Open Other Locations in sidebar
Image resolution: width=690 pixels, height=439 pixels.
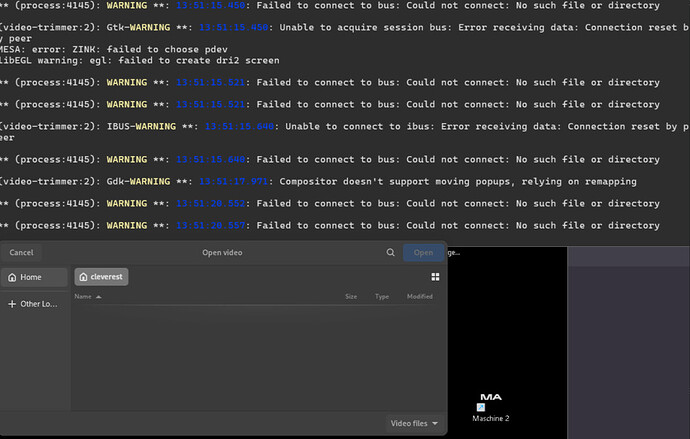click(34, 304)
